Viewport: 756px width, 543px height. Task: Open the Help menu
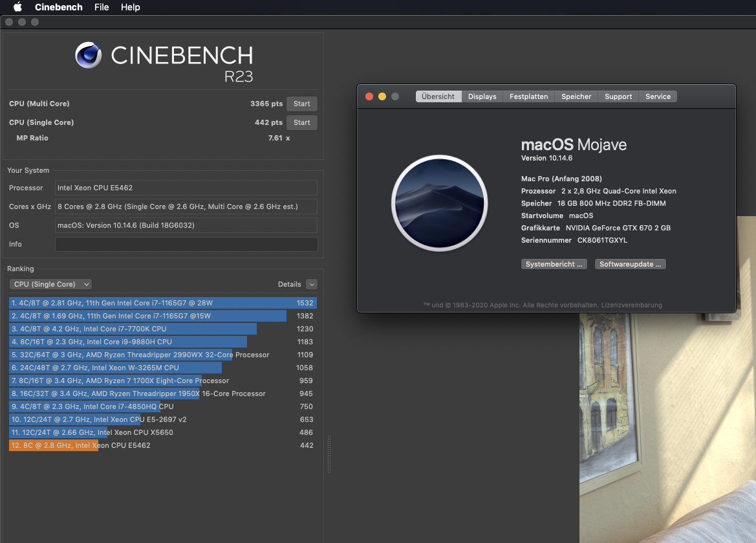pos(130,7)
